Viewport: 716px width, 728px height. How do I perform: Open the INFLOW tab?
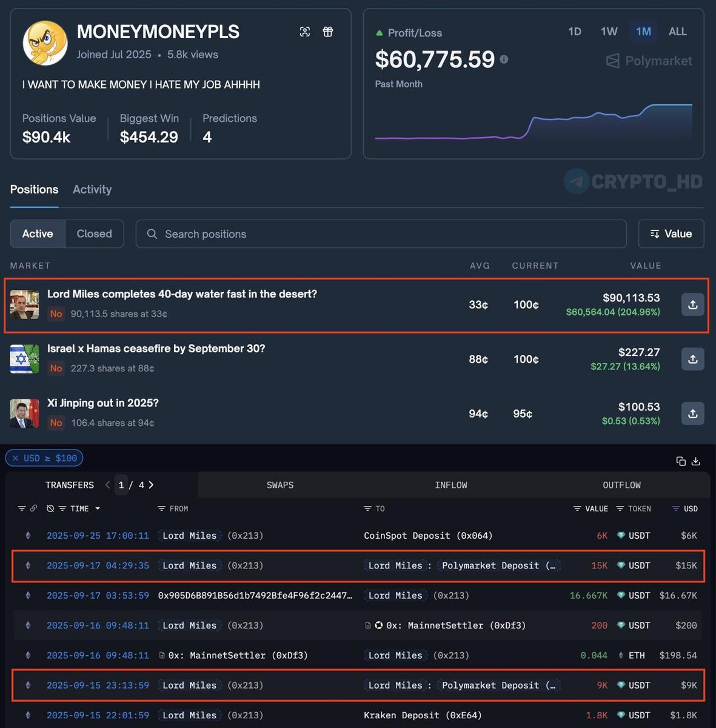click(x=451, y=485)
